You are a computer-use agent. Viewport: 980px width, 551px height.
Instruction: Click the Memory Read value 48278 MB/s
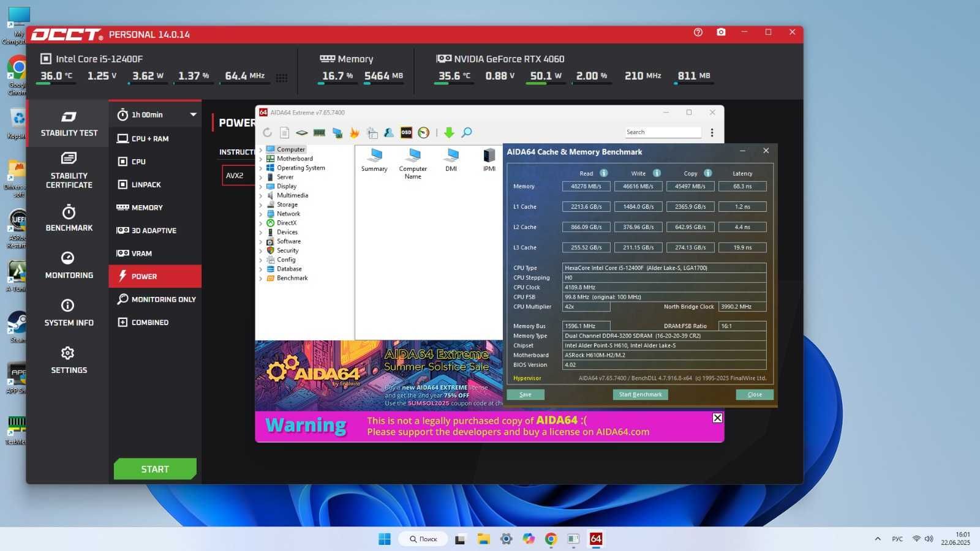click(x=586, y=186)
